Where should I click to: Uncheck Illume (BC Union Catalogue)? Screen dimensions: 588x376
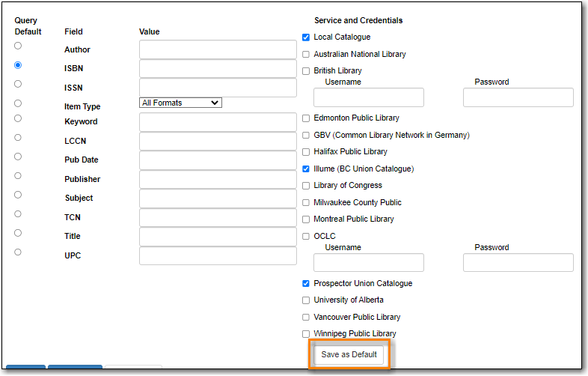pos(306,169)
